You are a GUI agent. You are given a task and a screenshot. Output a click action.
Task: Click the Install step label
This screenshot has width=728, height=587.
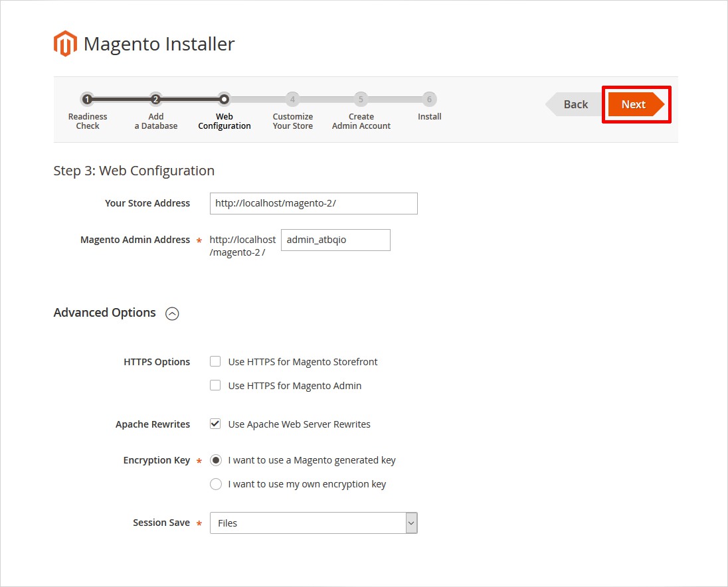[x=429, y=117]
